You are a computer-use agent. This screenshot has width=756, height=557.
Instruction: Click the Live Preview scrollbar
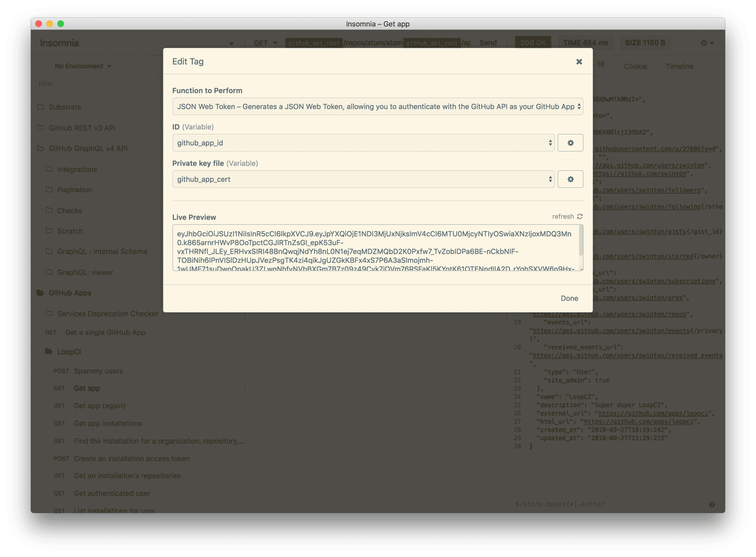click(581, 241)
